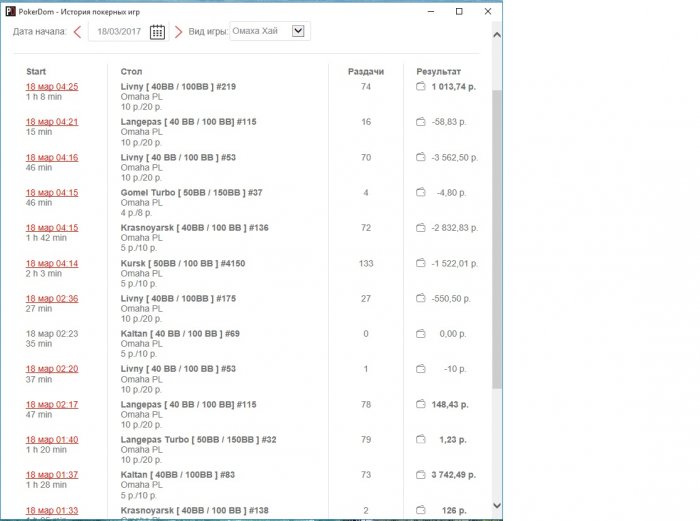Click the 133 hands count for Kursk
700x521 pixels.
click(366, 263)
